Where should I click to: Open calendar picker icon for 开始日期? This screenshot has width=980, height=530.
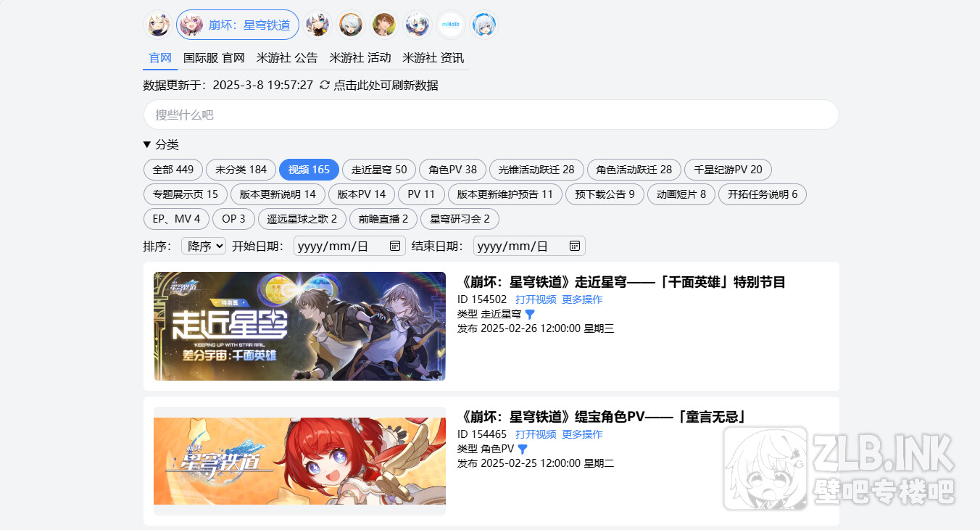click(395, 246)
